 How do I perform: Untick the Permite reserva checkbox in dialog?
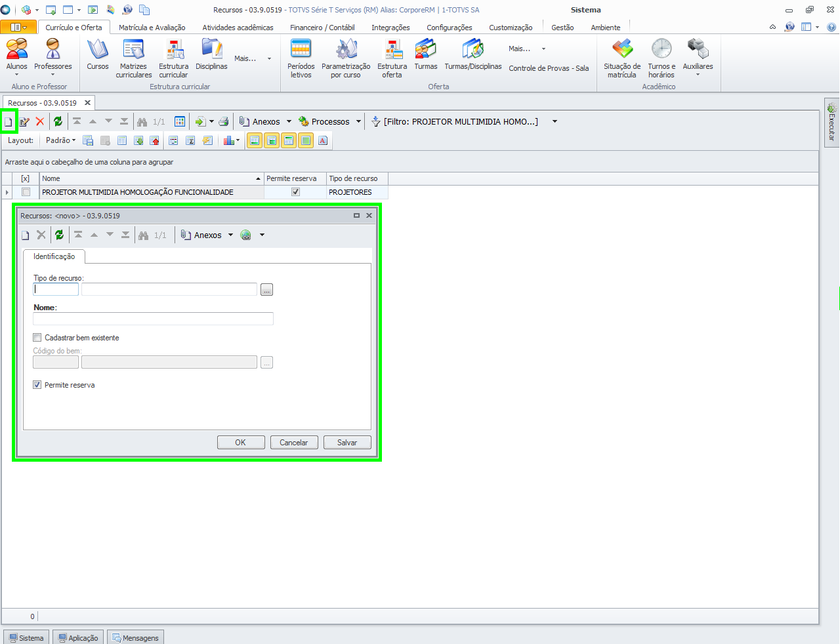click(x=37, y=385)
